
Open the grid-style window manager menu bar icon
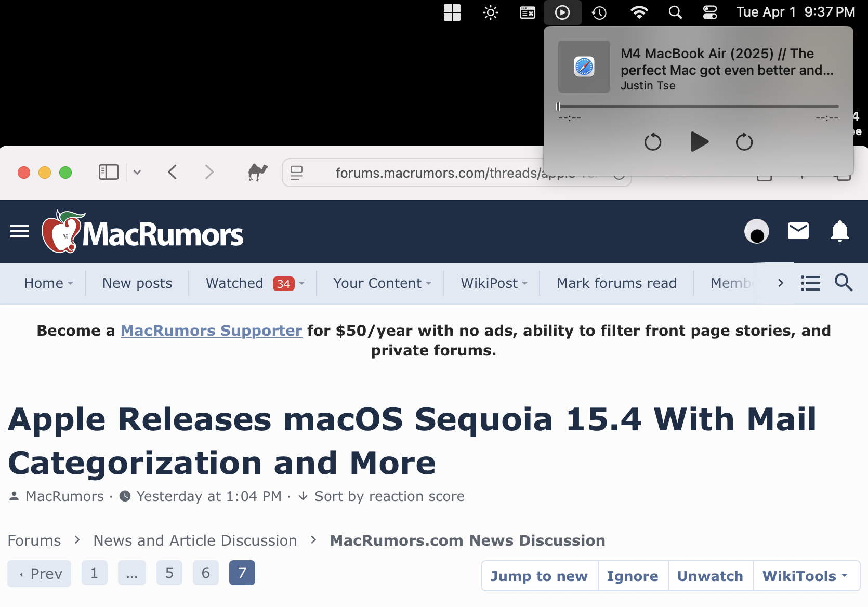(x=452, y=12)
